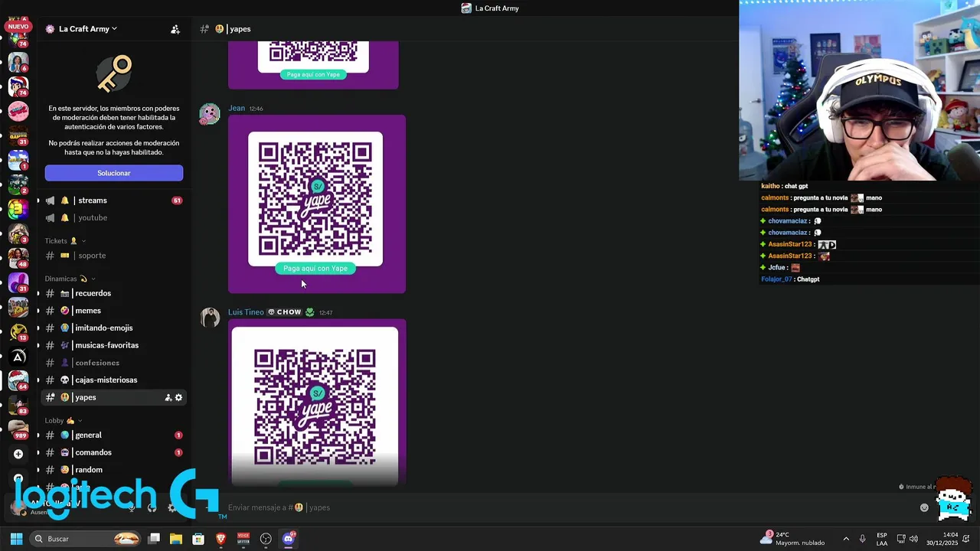The height and width of the screenshot is (551, 980).
Task: Collapse the Lobby category
Action: (63, 420)
